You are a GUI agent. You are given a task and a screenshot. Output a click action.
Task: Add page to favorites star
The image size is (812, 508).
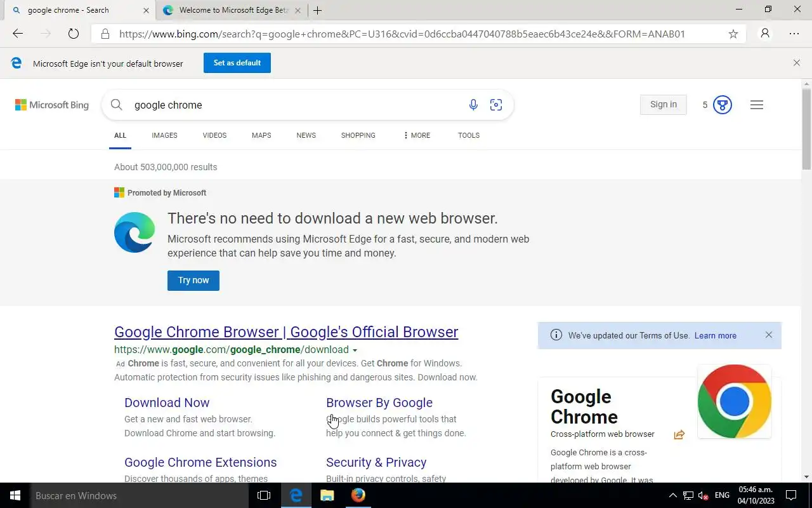pyautogui.click(x=733, y=34)
